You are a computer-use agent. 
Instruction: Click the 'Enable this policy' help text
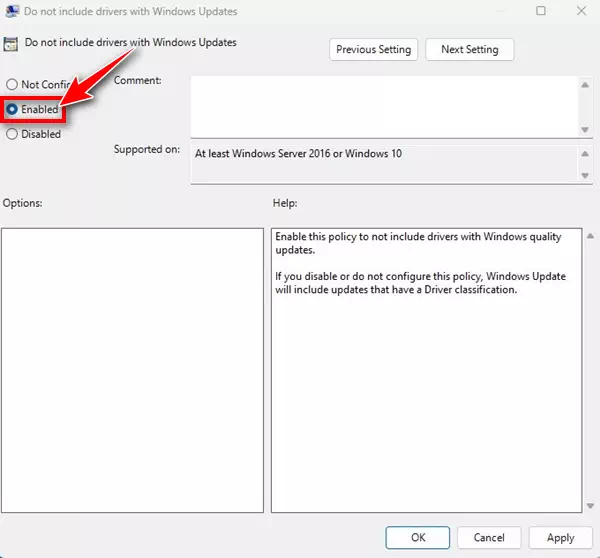(418, 243)
